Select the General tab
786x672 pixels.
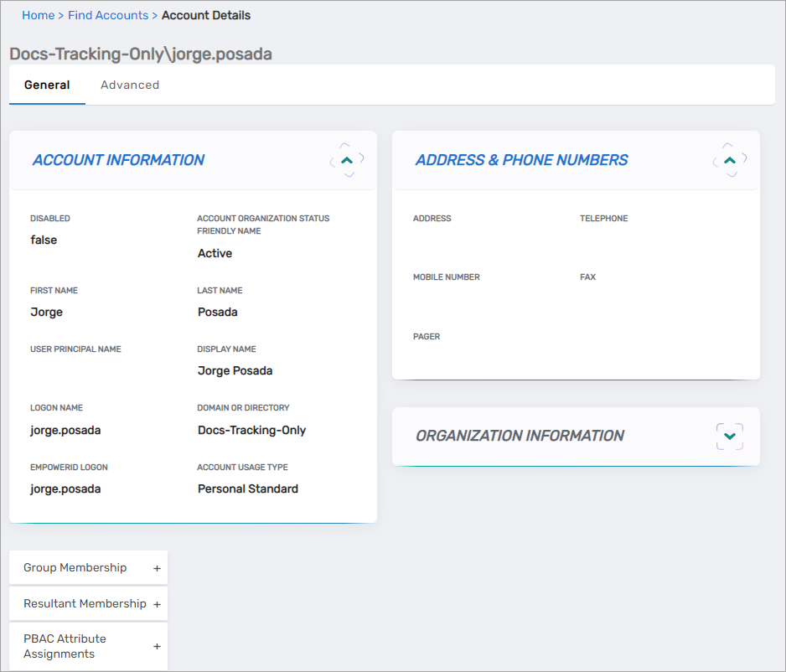coord(47,85)
